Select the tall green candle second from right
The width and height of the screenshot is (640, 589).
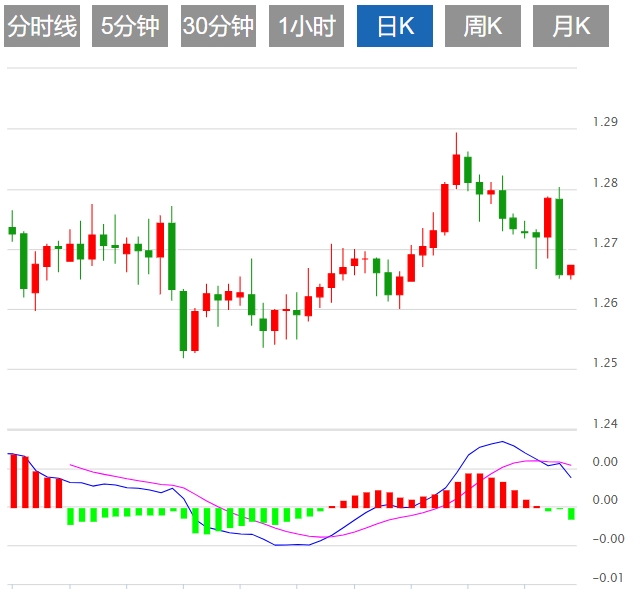pyautogui.click(x=560, y=236)
